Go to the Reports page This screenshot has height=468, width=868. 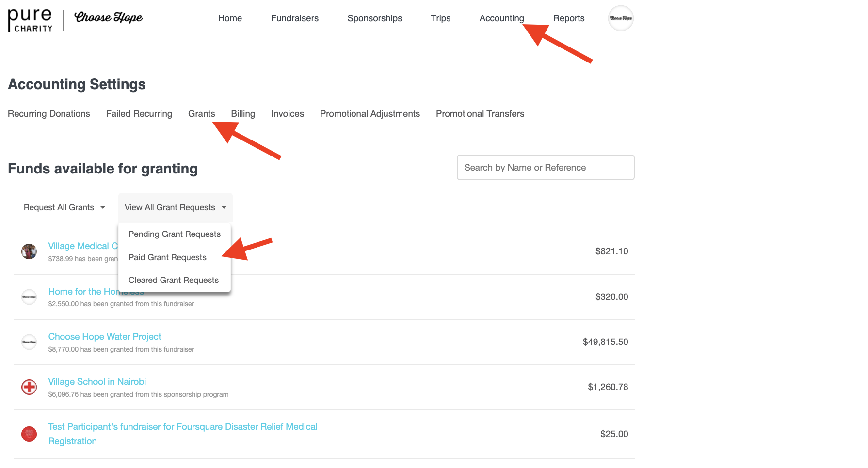pyautogui.click(x=568, y=18)
